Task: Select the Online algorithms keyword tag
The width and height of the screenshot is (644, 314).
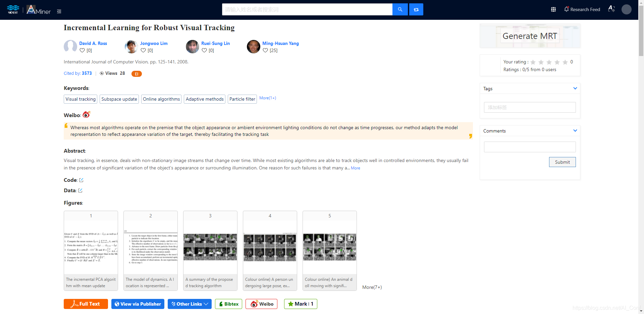Action: click(x=161, y=99)
